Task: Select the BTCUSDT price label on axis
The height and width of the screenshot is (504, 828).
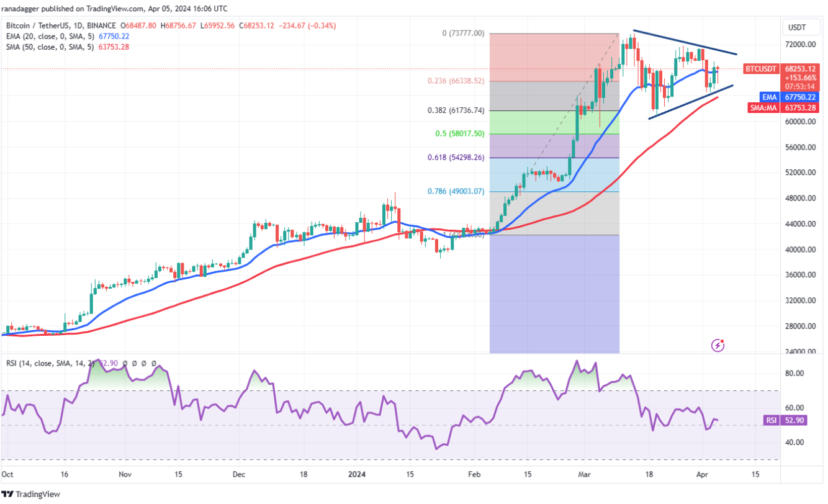Action: coord(760,69)
